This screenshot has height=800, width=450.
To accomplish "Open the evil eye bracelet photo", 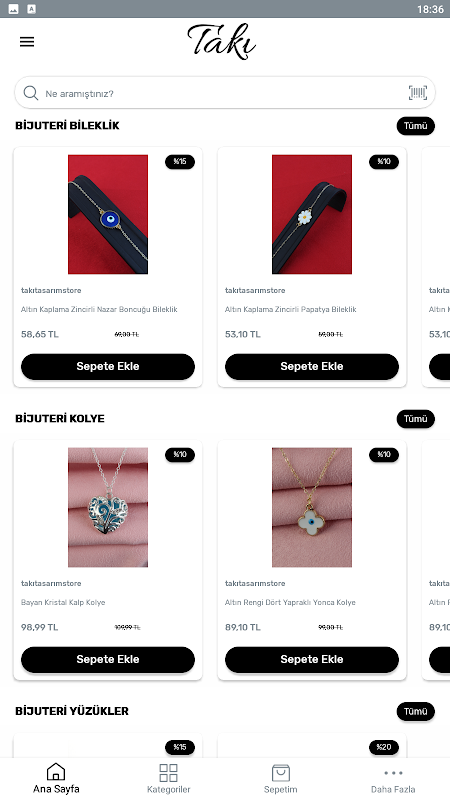I will point(108,214).
